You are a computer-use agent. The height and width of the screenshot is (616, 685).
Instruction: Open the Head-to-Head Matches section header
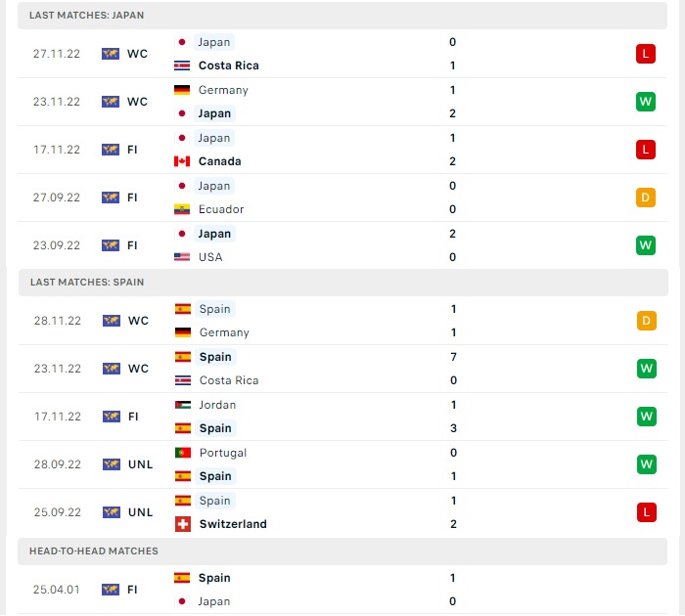pyautogui.click(x=342, y=551)
